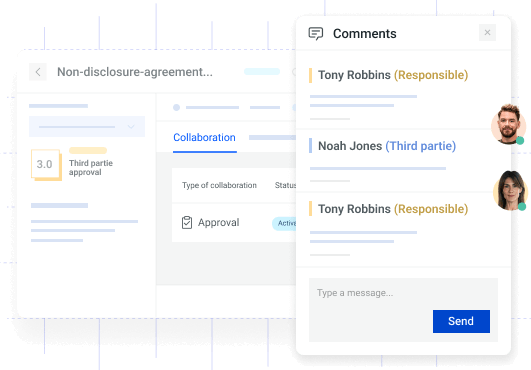The height and width of the screenshot is (370, 531).
Task: Expand the sidebar dropdown selector
Action: (x=87, y=127)
